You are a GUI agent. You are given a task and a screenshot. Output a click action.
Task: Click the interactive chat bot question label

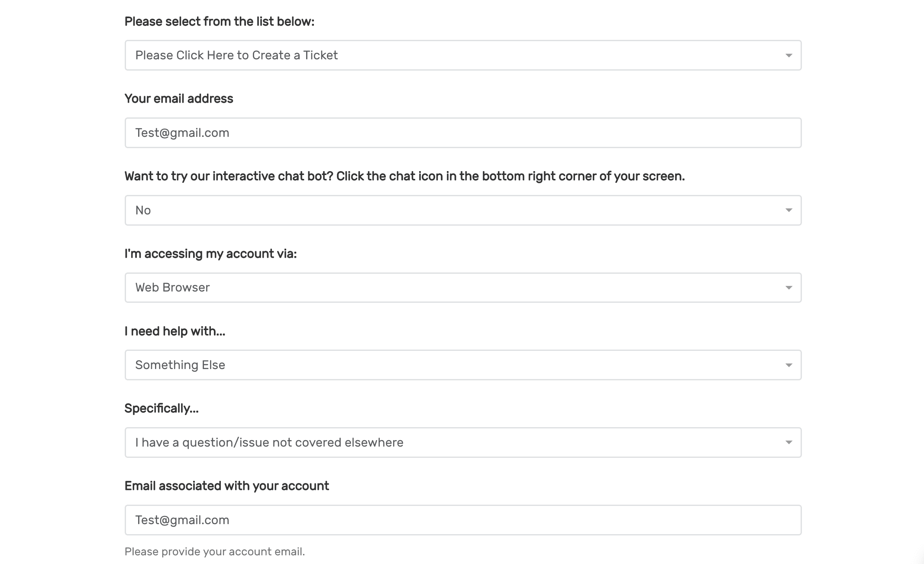coord(404,176)
